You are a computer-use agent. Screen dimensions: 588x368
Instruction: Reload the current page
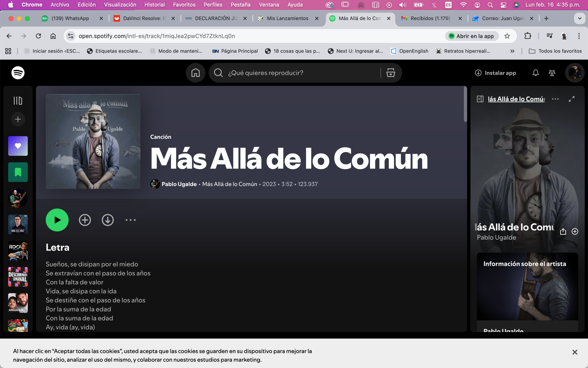pos(38,36)
